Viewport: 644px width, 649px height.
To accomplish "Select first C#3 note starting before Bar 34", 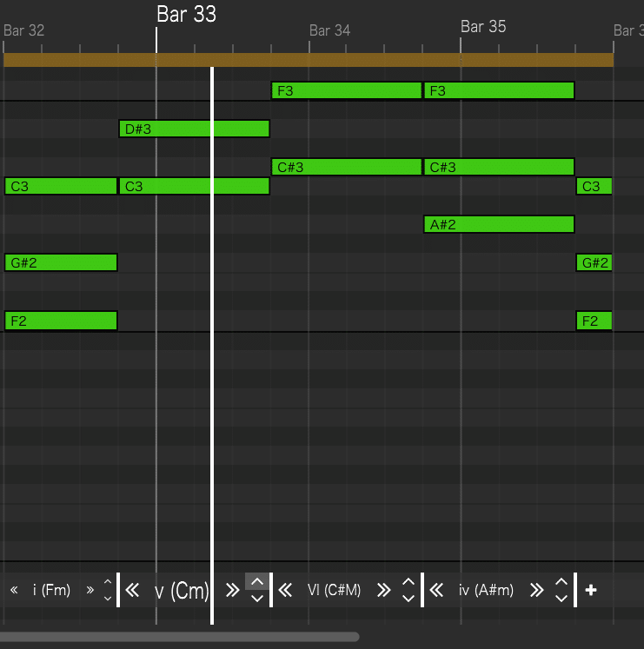I will click(347, 167).
